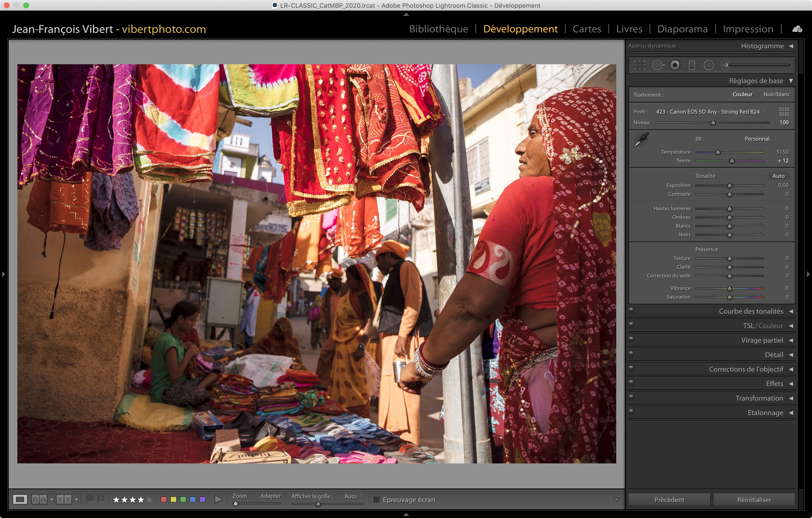
Task: Pick the radial filter tool
Action: click(709, 65)
